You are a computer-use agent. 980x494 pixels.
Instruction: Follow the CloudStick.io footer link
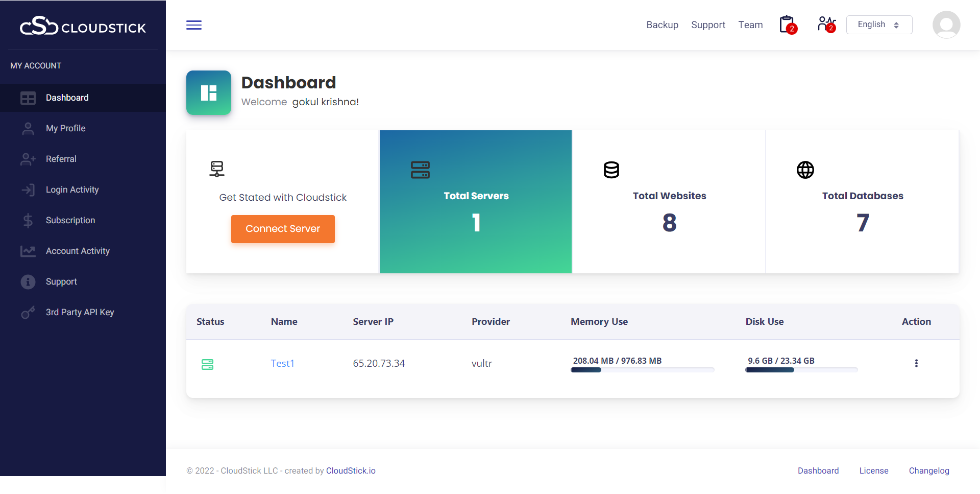(x=351, y=471)
